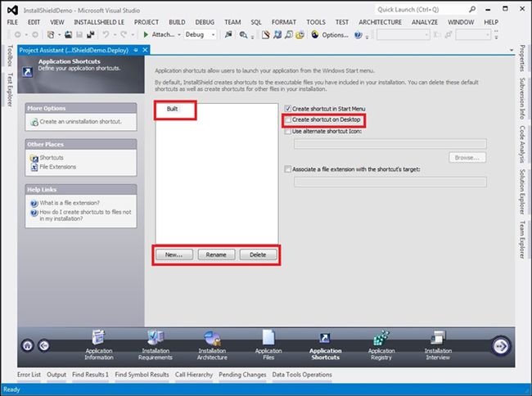Screen dimensions: 532x396
Task: Click the Quick Launch search magnifier icon
Action: [472, 10]
